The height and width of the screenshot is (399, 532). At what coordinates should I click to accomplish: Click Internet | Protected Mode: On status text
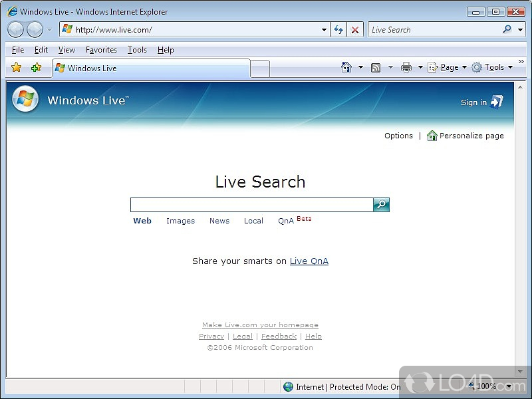[348, 387]
